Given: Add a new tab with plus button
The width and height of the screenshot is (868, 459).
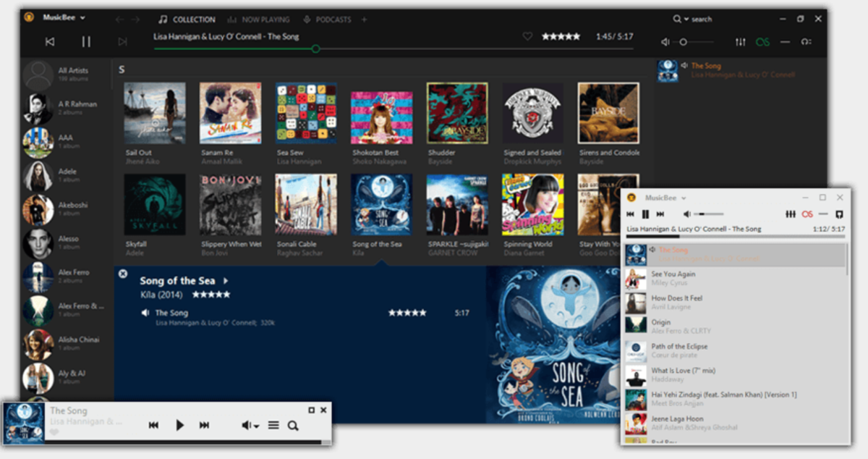Looking at the screenshot, I should (365, 20).
